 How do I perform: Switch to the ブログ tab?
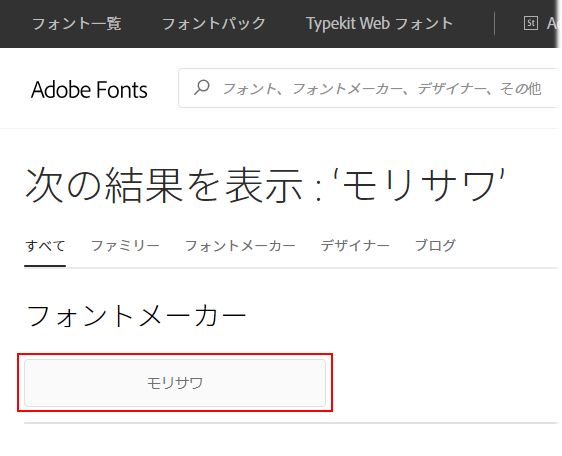pyautogui.click(x=435, y=246)
